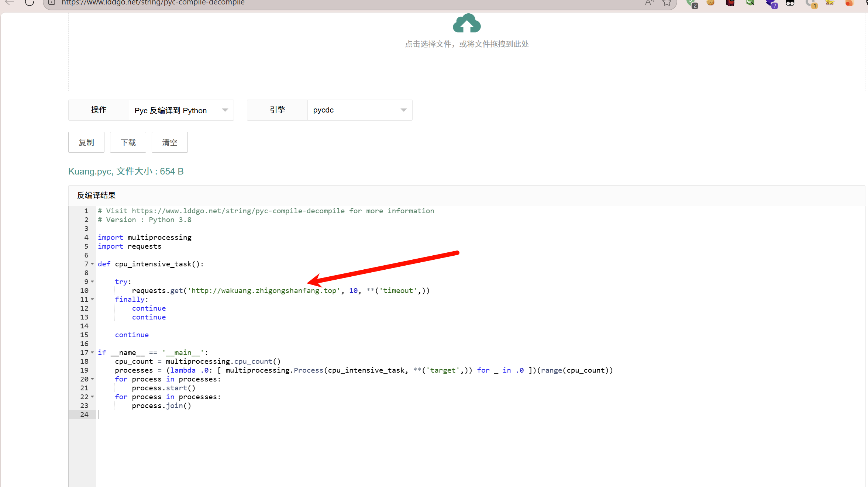Click the read aloud icon
Screen dimensions: 868x487
pyautogui.click(x=649, y=3)
